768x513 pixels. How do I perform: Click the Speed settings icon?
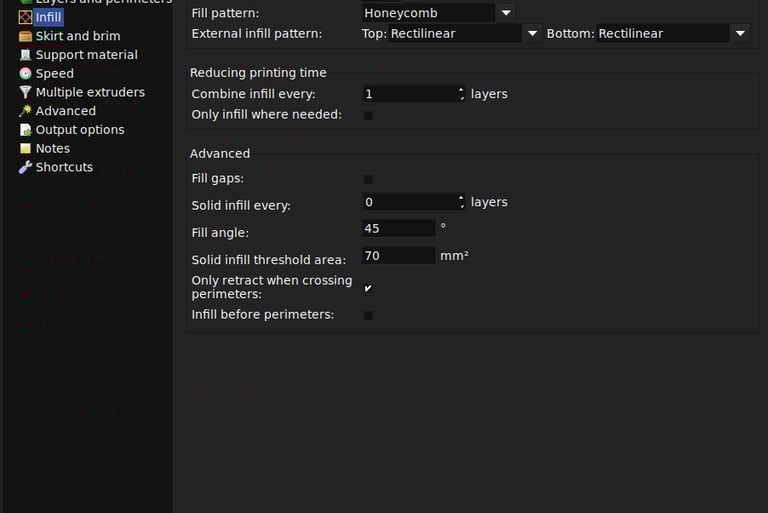(x=25, y=74)
